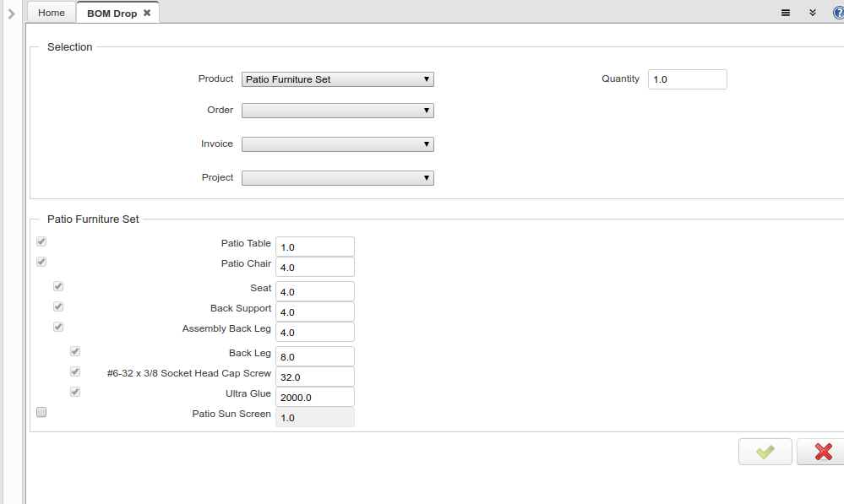Click the Quantity input field
This screenshot has height=504, width=844.
pos(687,79)
